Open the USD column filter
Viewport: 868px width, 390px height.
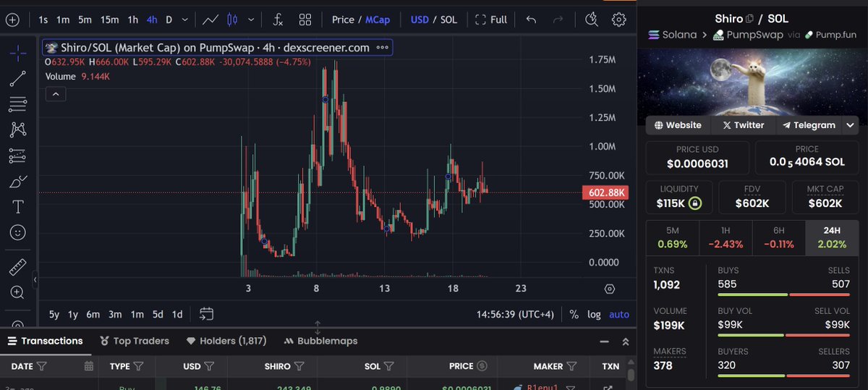point(209,366)
